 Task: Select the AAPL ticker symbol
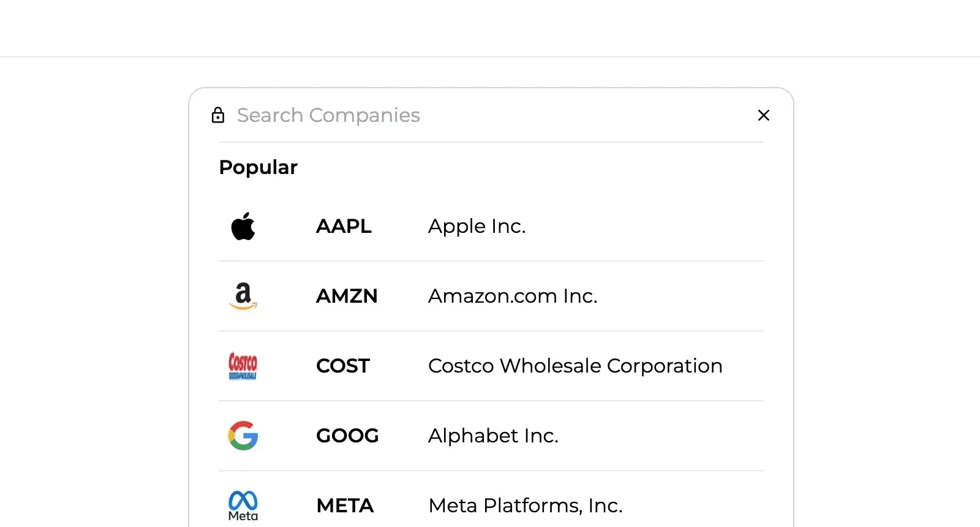click(344, 226)
